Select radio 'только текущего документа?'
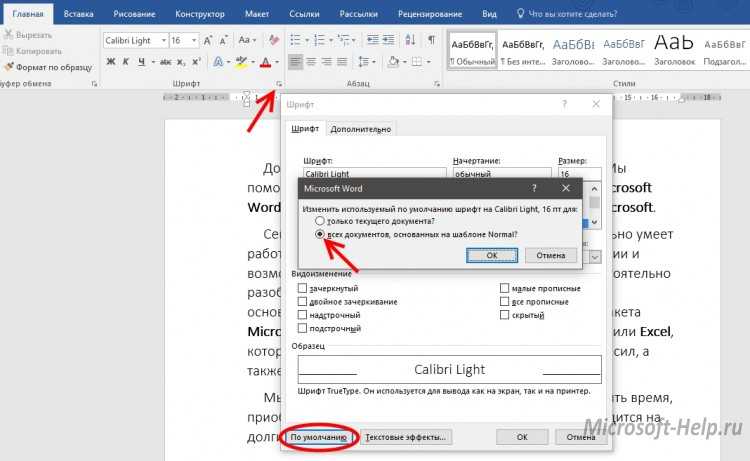Viewport: 750px width, 461px height. coord(320,221)
